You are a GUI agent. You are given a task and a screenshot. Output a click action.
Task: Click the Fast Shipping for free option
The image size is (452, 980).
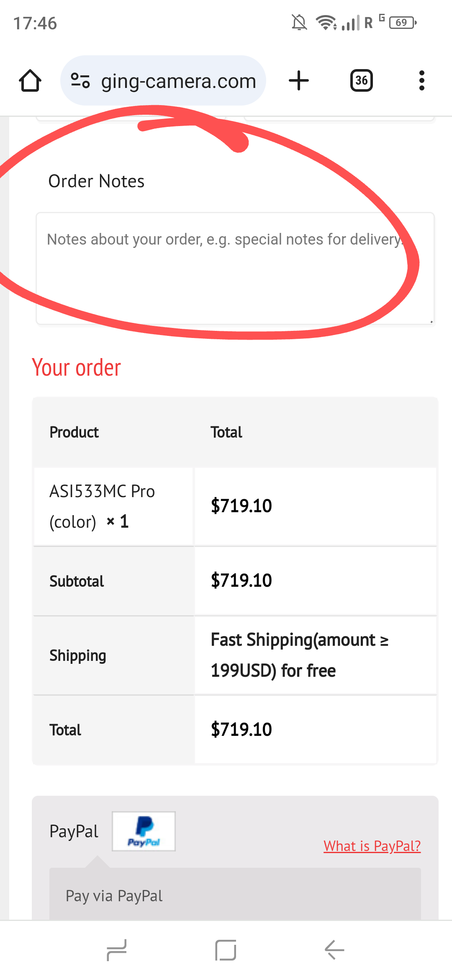300,655
